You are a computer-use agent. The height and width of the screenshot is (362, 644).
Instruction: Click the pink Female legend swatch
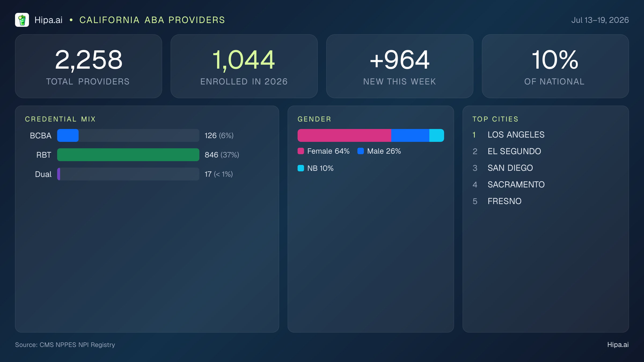pos(301,151)
